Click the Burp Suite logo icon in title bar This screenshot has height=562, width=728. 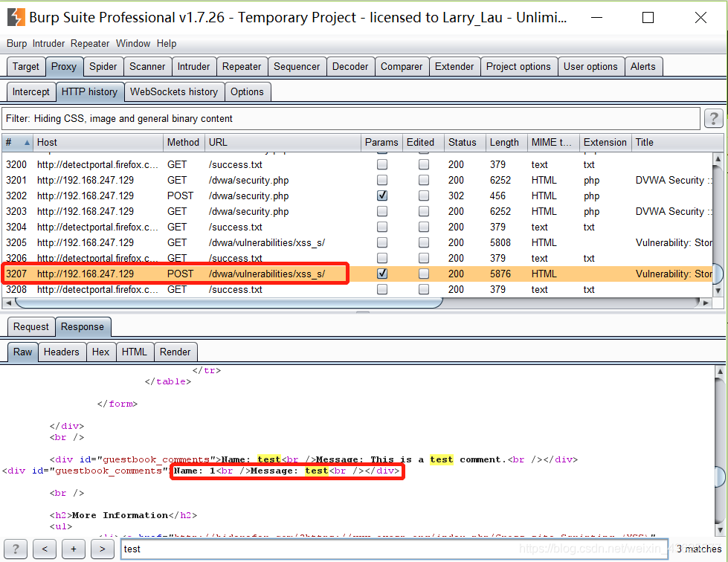(x=16, y=17)
